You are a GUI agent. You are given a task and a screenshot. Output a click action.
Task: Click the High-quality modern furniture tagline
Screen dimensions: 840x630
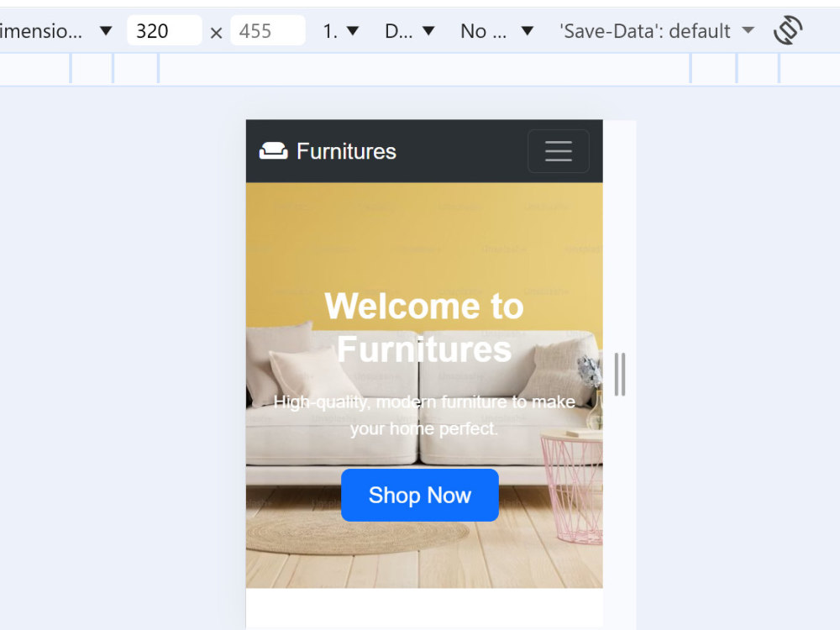424,415
